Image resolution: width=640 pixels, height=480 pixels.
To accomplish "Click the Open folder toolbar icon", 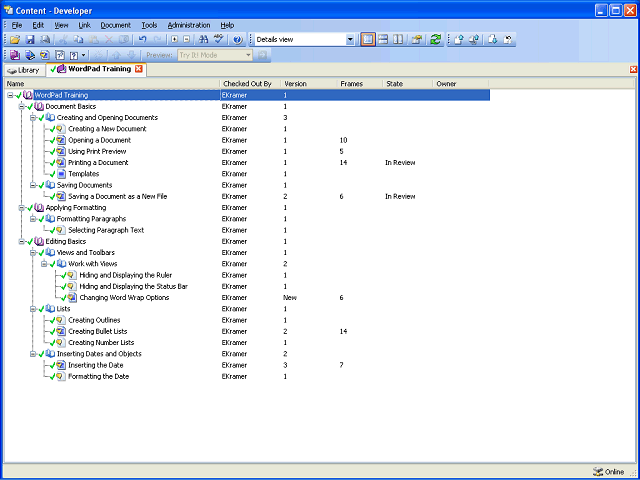I will click(15, 40).
